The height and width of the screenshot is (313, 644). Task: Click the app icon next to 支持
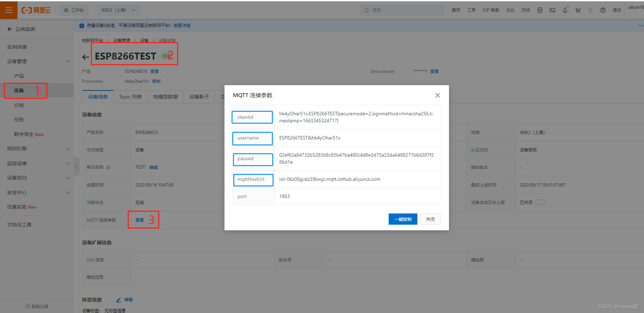pyautogui.click(x=540, y=10)
